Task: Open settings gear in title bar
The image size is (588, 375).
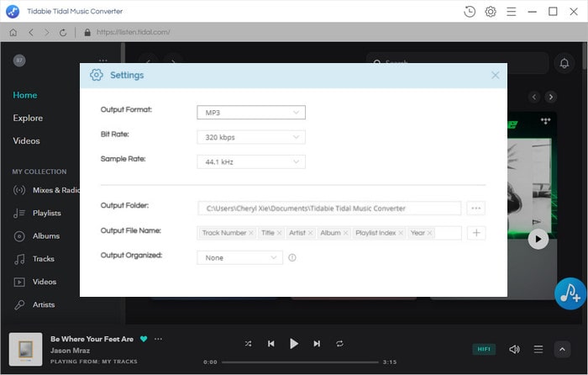Action: click(491, 12)
